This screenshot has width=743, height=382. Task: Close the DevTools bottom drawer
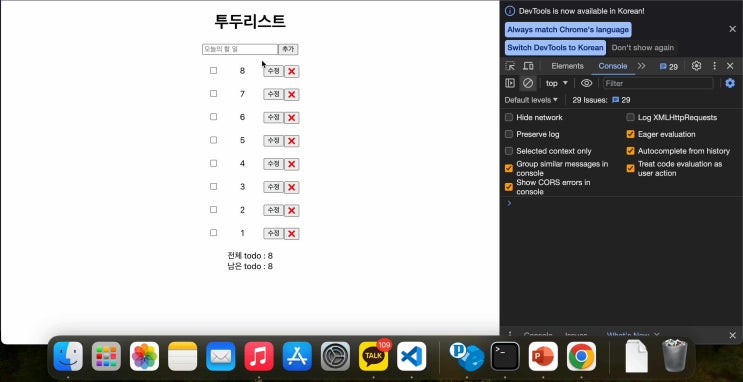tap(732, 335)
